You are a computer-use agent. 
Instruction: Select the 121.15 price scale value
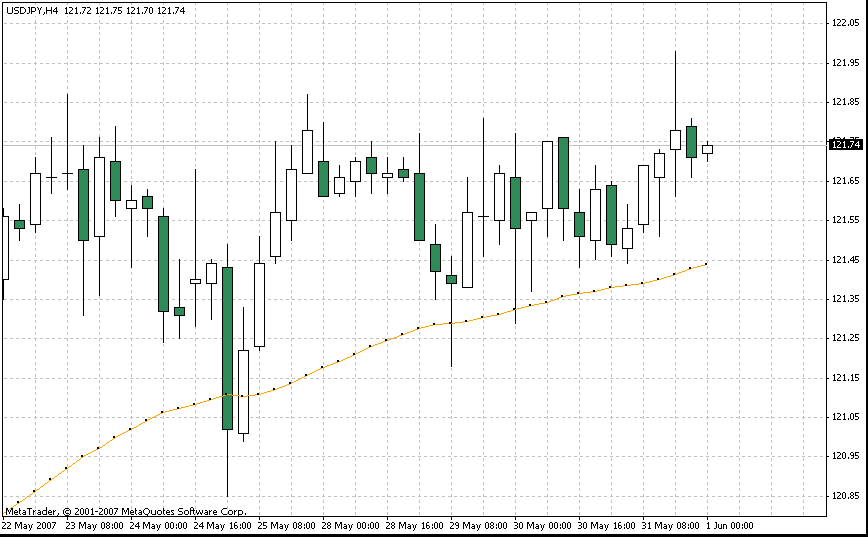click(x=846, y=378)
